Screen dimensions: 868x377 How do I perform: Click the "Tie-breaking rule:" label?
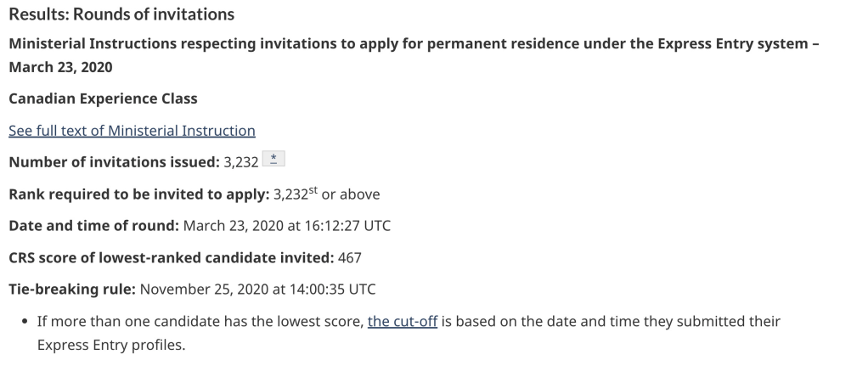point(71,289)
